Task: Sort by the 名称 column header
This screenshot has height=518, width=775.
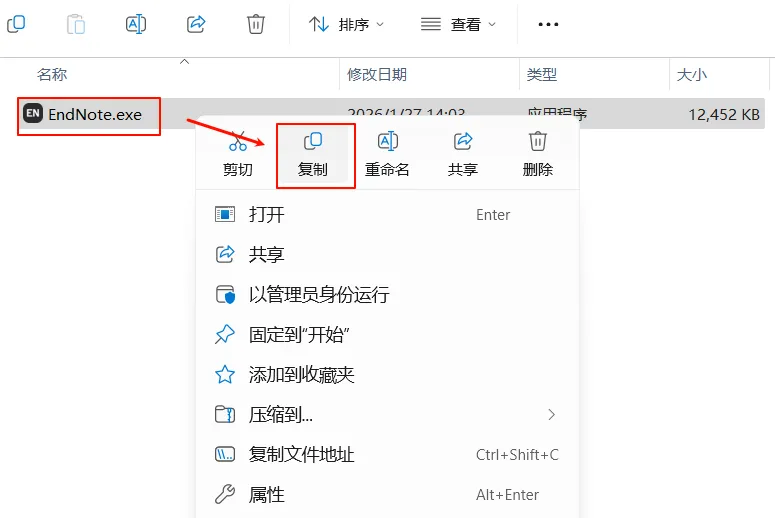Action: pos(52,75)
